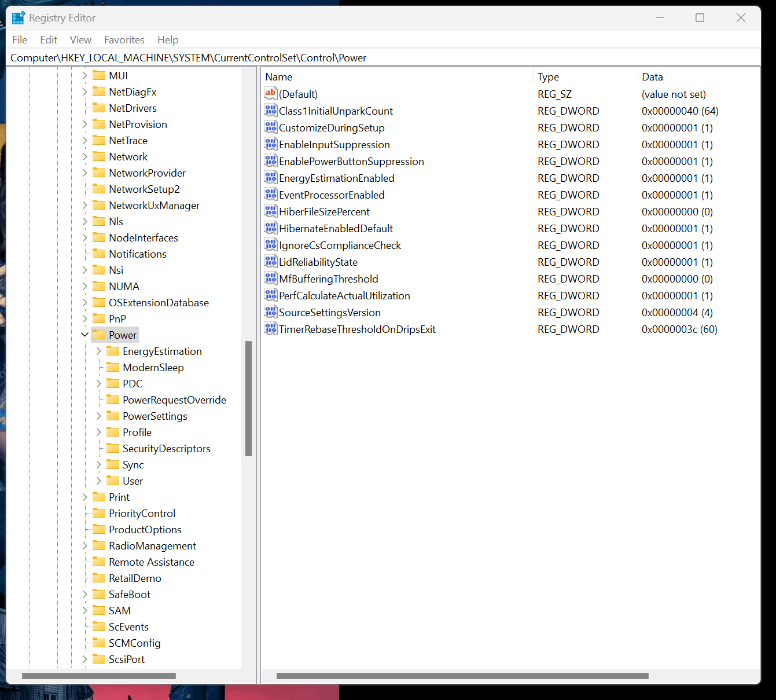The height and width of the screenshot is (700, 776).
Task: Click the Class1InitialUnparkCount DWORD icon
Action: coord(271,110)
